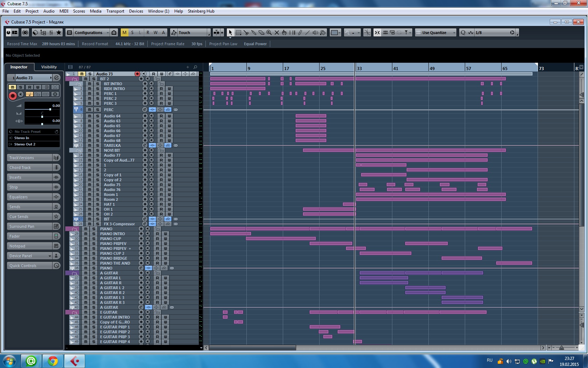Click the Windows Start button
The height and width of the screenshot is (368, 588).
click(9, 361)
